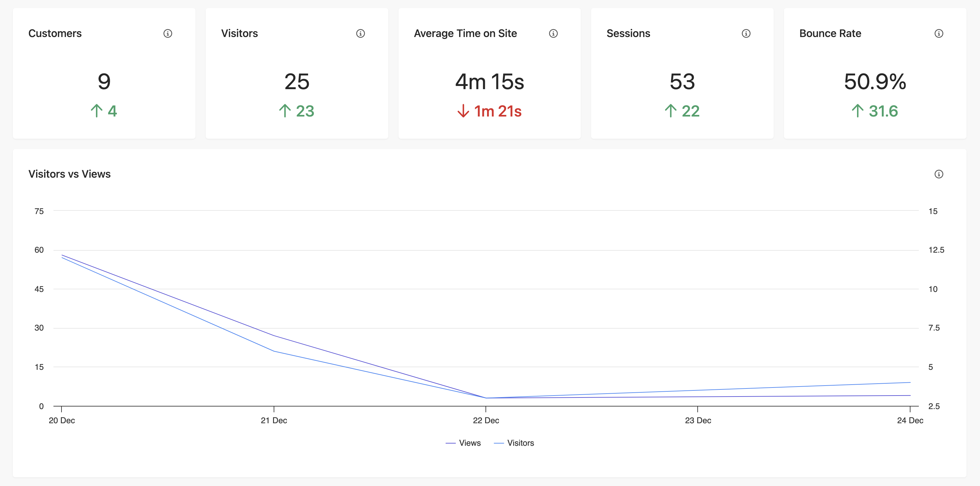Click the right axis label 10
The width and height of the screenshot is (980, 486).
pos(933,289)
